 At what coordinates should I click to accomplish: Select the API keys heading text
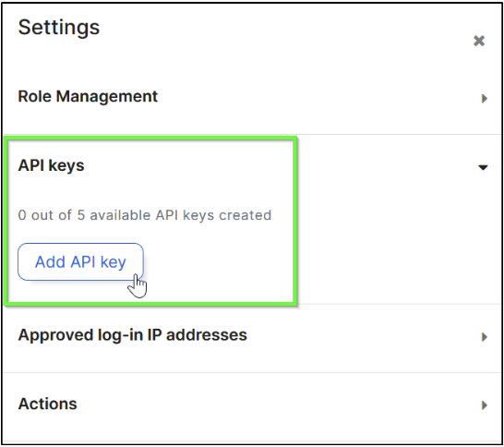51,166
